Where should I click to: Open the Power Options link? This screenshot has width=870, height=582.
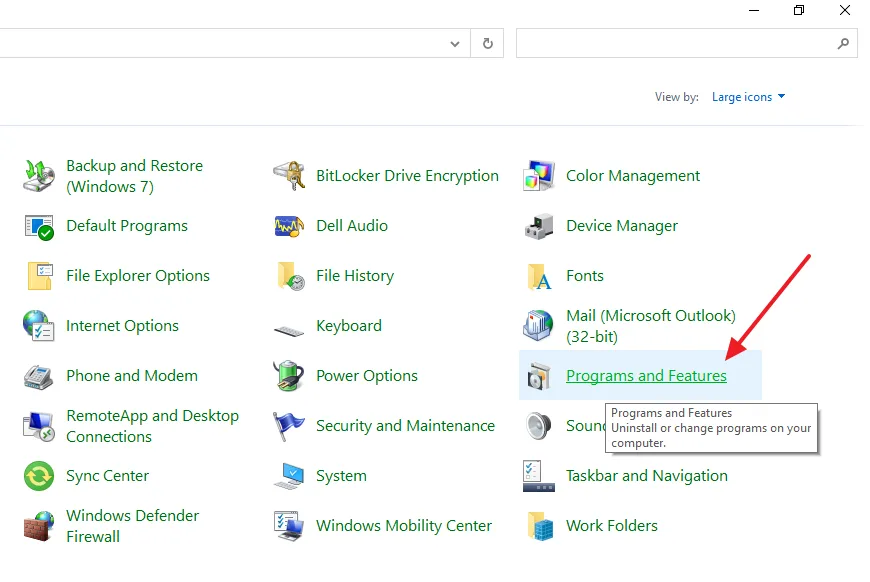(366, 376)
